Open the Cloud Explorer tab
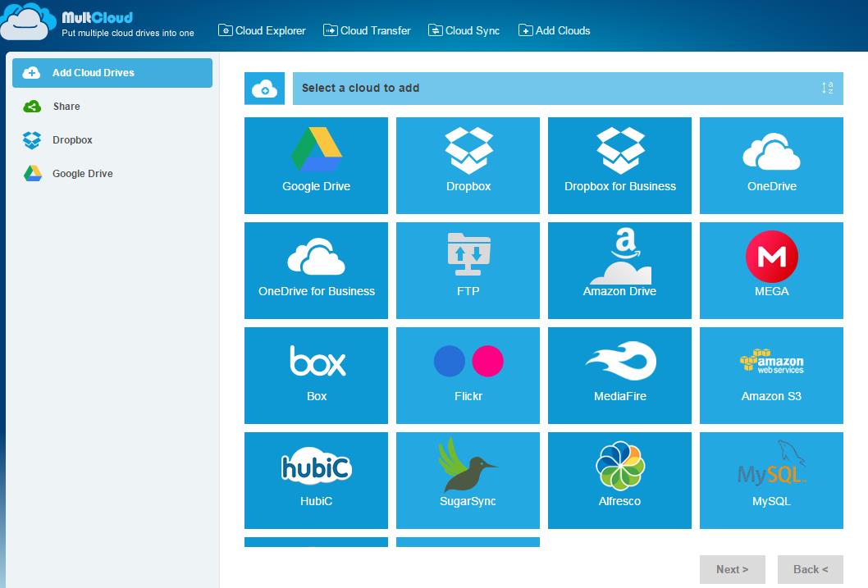Viewport: 868px width, 588px height. [262, 30]
